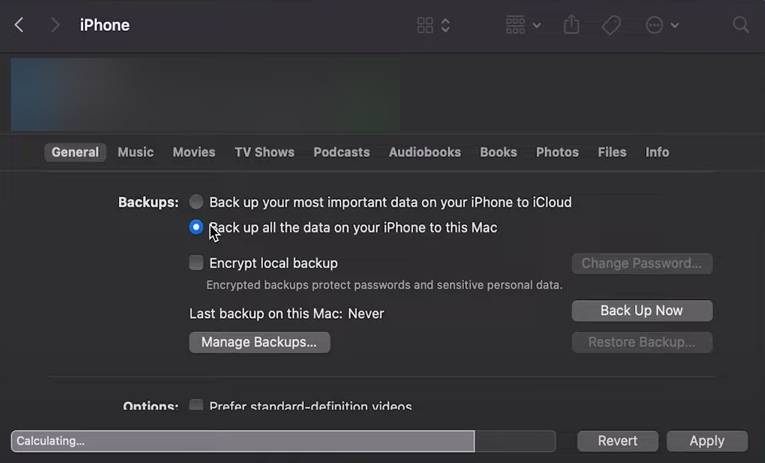Image resolution: width=765 pixels, height=463 pixels.
Task: Open the Podcasts tab
Action: click(x=341, y=152)
